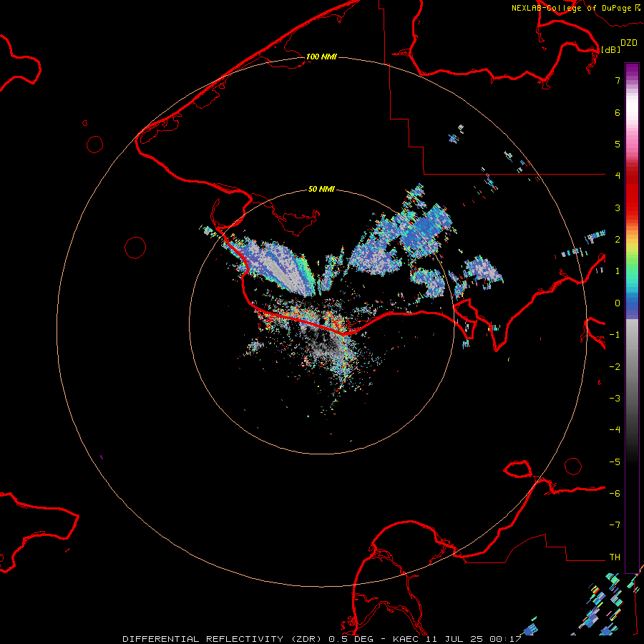Click the red band of the color bar

[x=632, y=191]
